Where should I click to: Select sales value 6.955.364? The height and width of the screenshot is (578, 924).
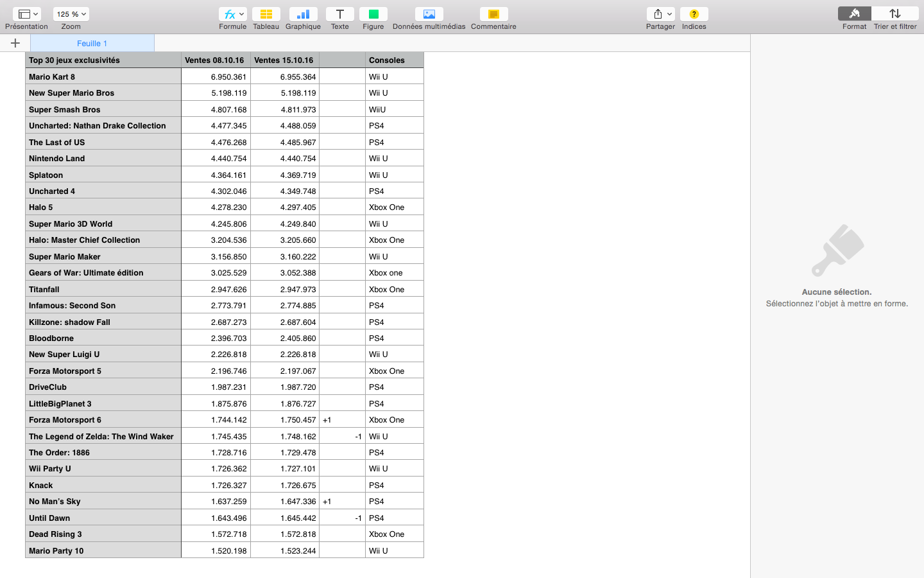tap(285, 76)
